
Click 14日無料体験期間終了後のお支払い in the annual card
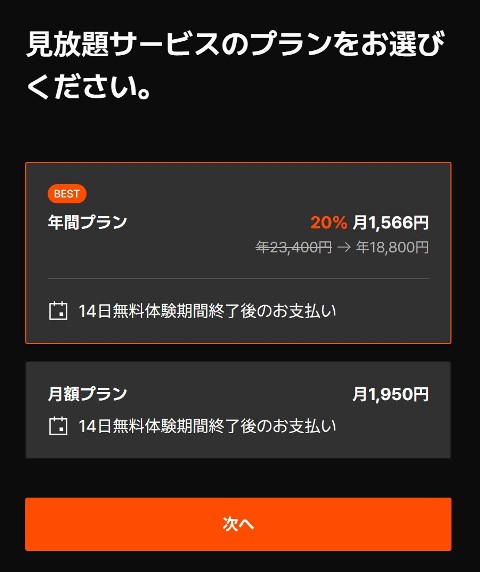[207, 311]
